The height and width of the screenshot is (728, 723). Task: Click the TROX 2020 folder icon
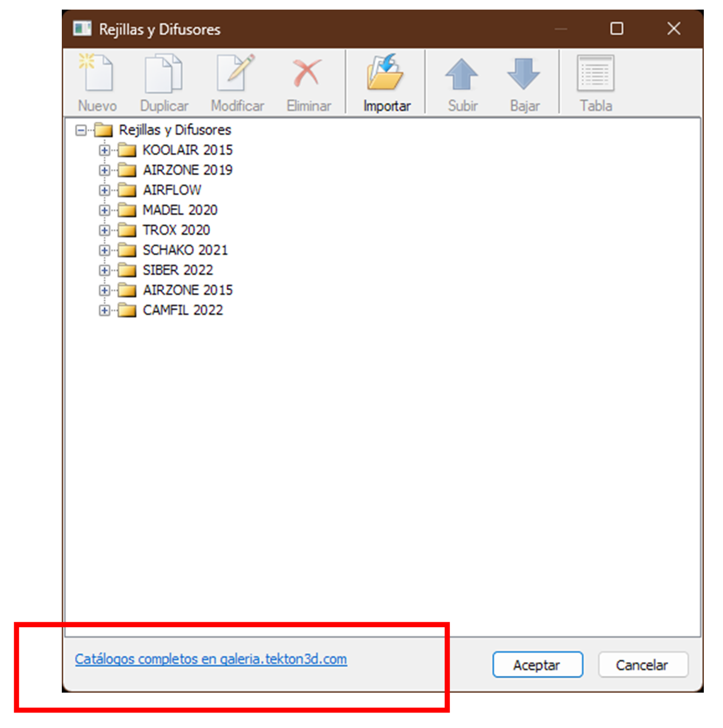[127, 230]
